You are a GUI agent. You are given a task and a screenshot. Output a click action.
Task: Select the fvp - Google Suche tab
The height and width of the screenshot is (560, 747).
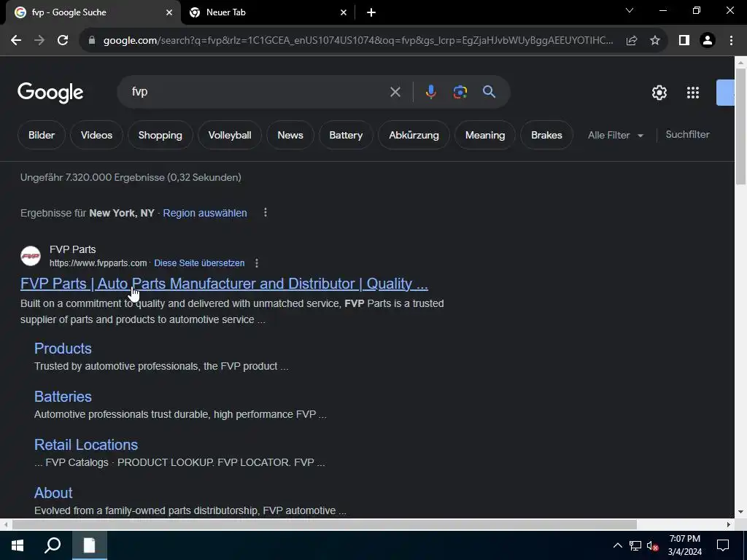[93, 12]
